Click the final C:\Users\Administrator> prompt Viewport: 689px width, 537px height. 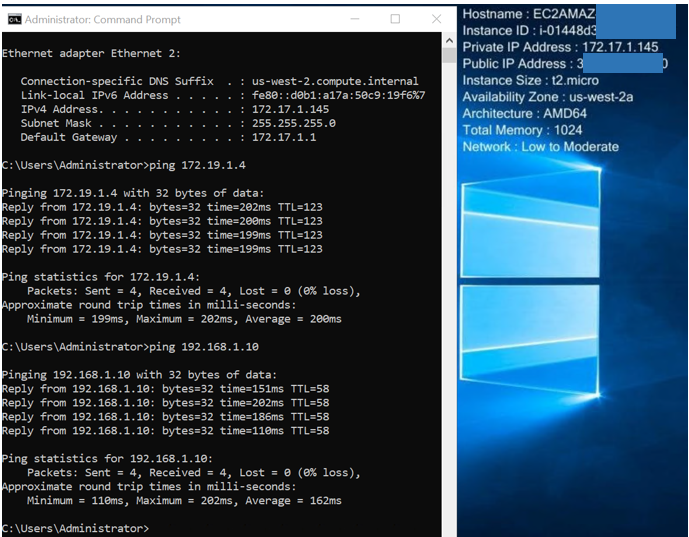(76, 528)
